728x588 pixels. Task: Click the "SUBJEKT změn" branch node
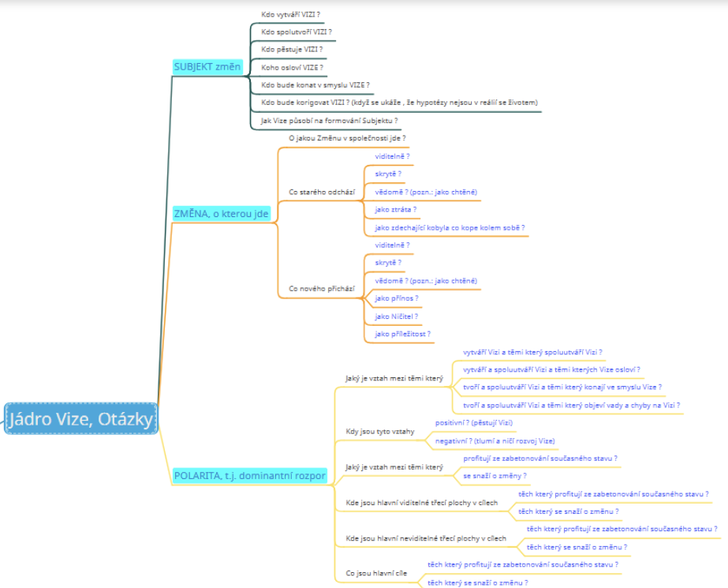[207, 67]
